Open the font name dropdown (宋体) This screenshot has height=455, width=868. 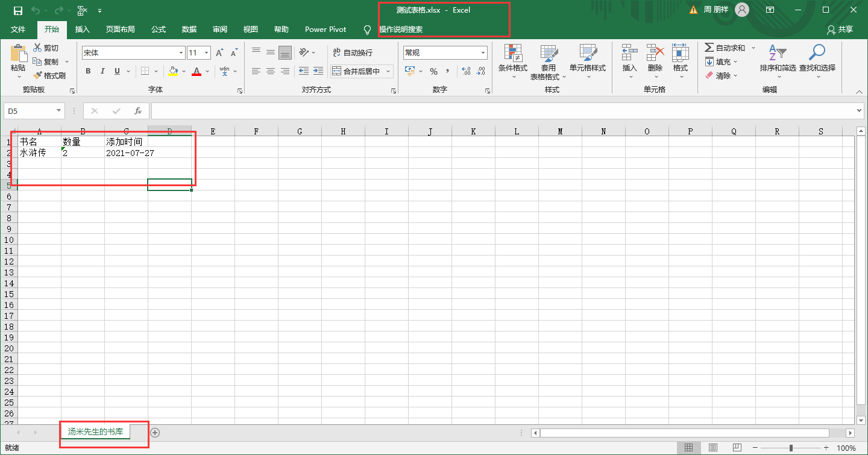pos(181,53)
